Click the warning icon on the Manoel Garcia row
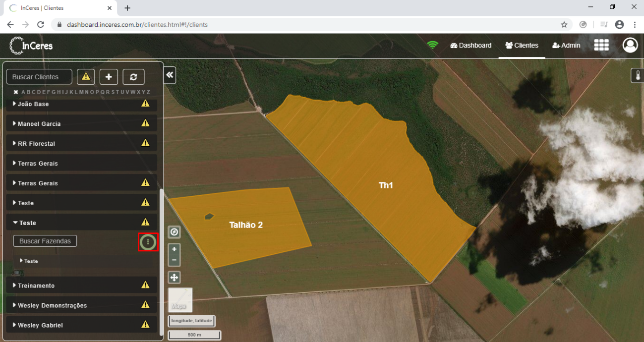Screen dimensions: 644x342 [145, 123]
